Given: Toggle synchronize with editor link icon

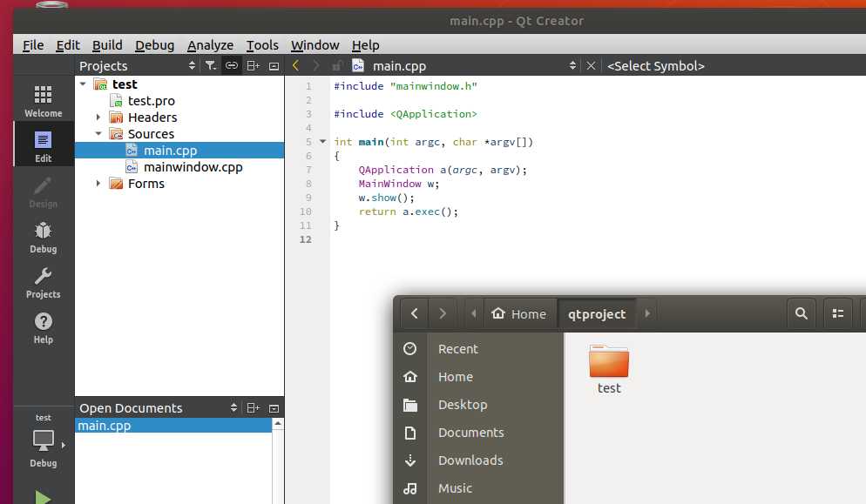Looking at the screenshot, I should pos(232,65).
